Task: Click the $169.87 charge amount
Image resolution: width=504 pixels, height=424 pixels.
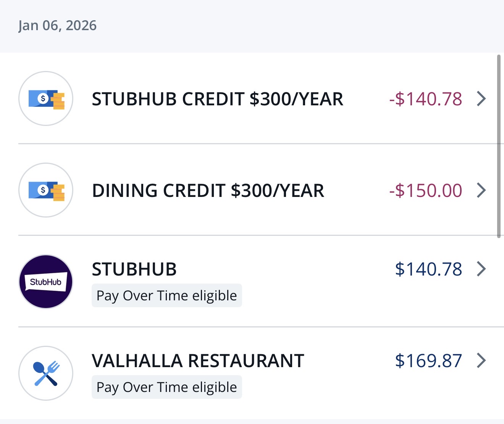Action: click(x=428, y=361)
